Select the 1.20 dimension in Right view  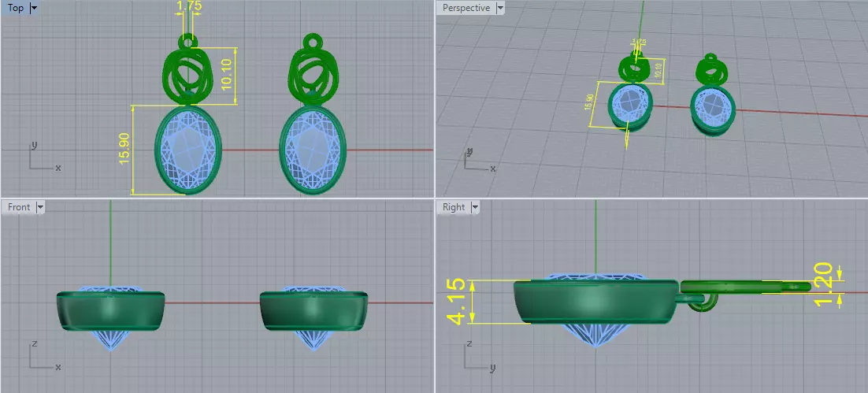pos(824,284)
